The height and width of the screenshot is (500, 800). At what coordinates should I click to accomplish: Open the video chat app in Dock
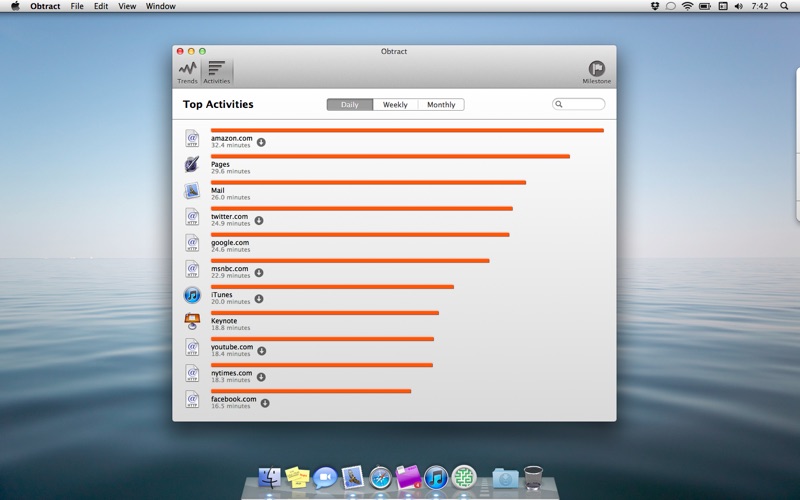(x=325, y=478)
